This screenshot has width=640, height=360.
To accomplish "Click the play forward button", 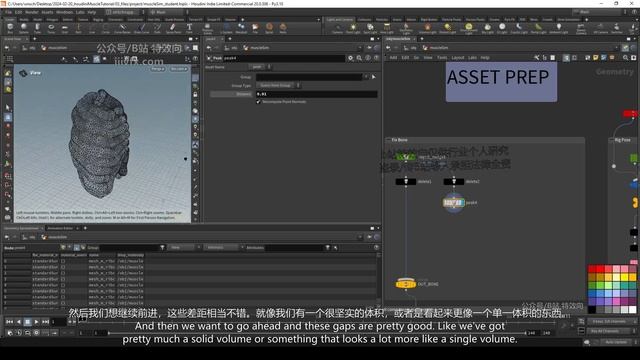I will click(36, 322).
